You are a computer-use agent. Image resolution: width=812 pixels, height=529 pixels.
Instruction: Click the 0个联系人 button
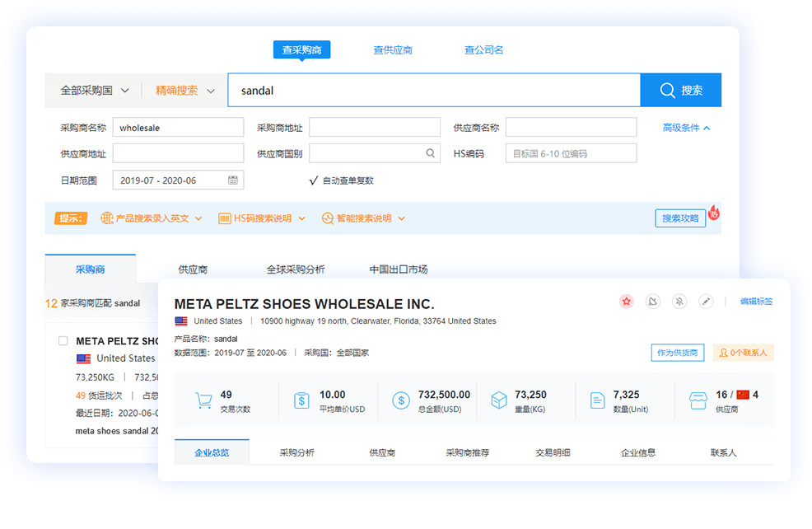[743, 353]
